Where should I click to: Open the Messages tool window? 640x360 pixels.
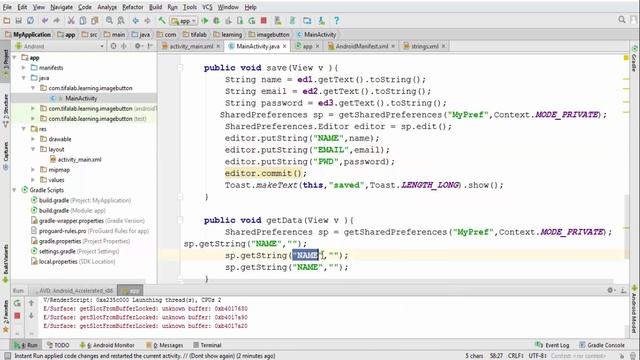[x=164, y=345]
